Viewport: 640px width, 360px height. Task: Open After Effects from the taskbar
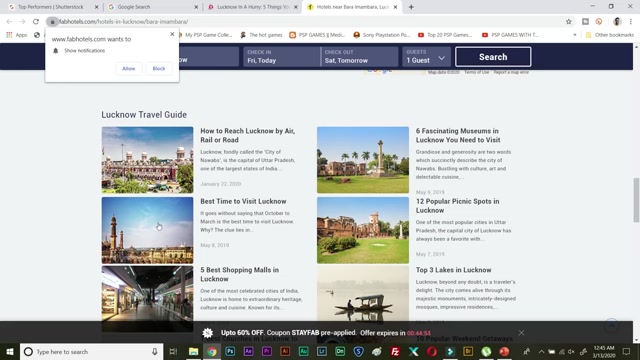248,351
